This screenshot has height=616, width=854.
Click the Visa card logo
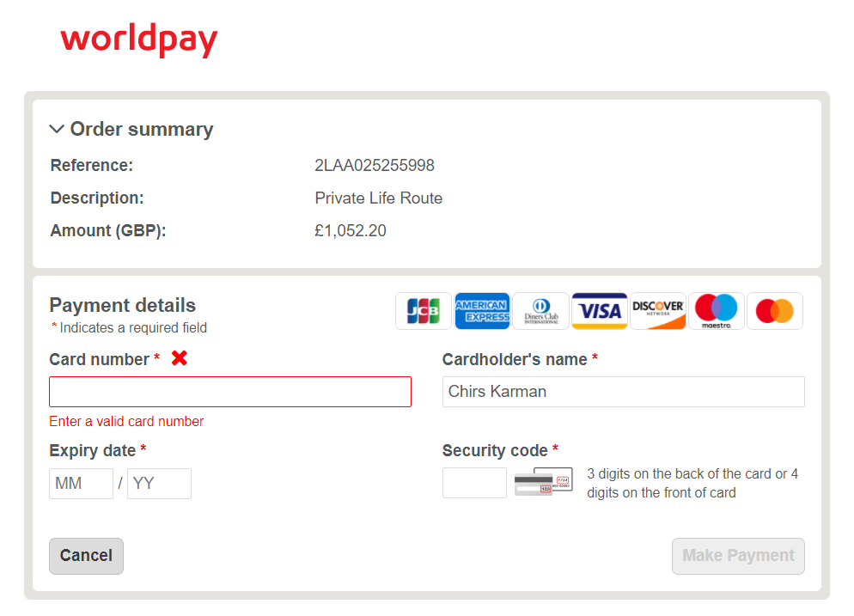pos(600,311)
